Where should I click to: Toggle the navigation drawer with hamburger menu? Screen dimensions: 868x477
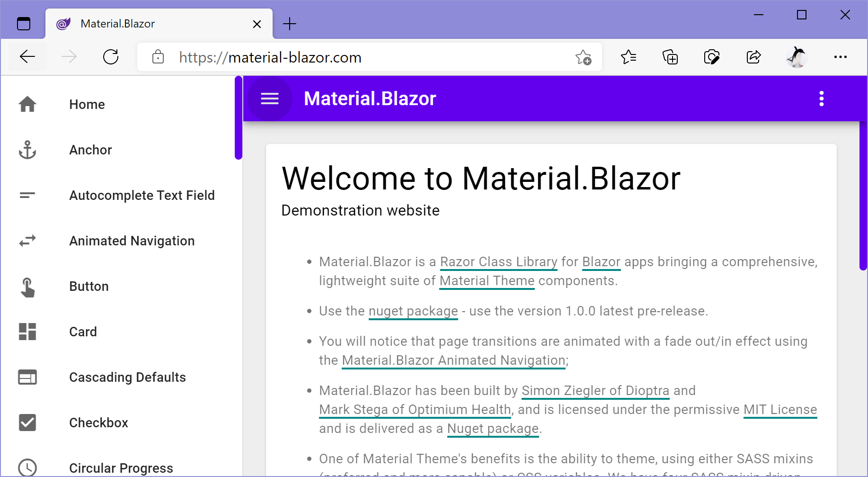click(x=270, y=99)
